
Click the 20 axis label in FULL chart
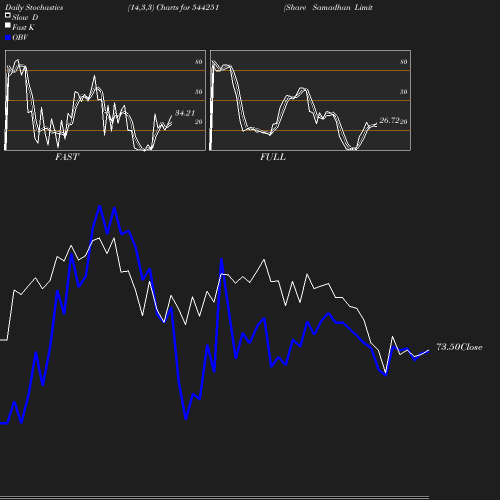(x=404, y=122)
